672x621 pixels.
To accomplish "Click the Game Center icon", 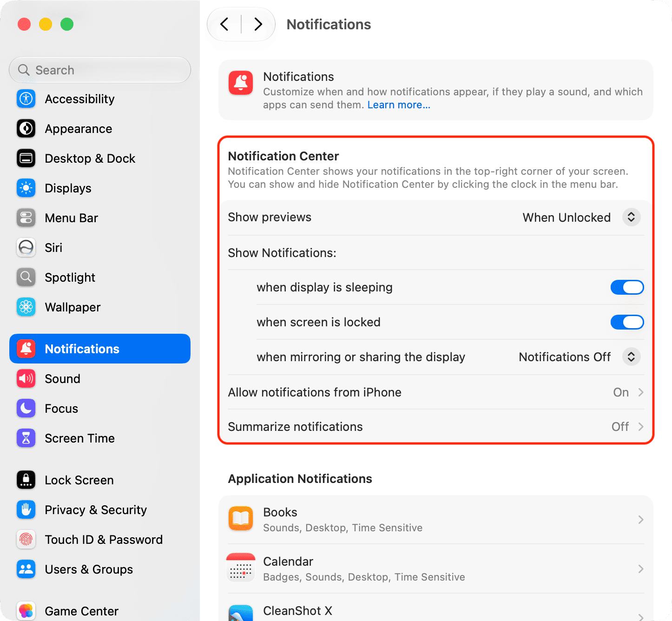I will (x=26, y=611).
